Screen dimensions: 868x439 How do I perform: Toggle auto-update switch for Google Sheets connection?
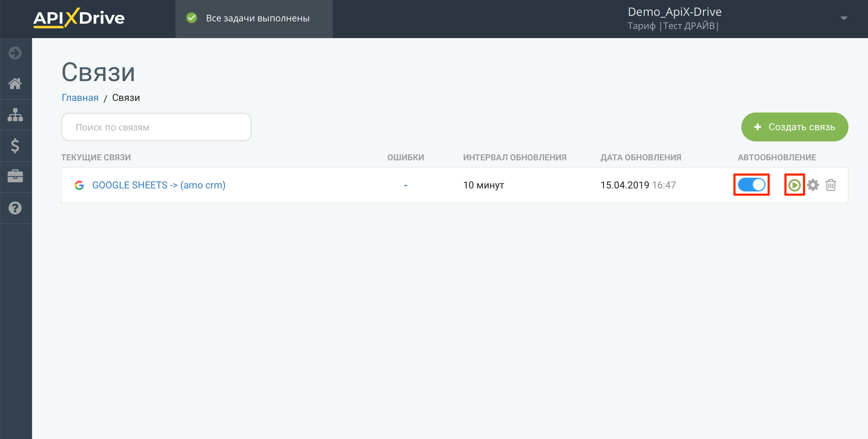[751, 185]
